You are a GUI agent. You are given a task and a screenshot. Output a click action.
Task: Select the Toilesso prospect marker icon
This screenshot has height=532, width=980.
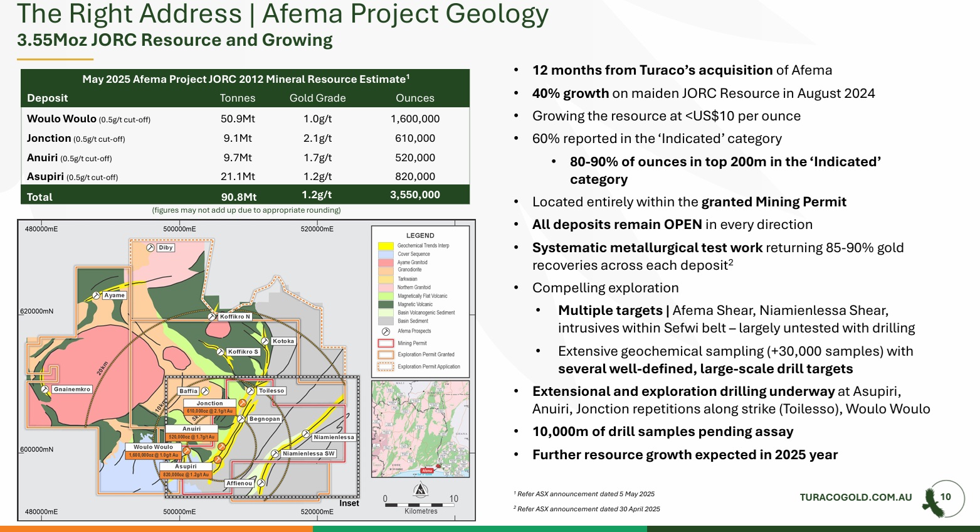pos(251,391)
